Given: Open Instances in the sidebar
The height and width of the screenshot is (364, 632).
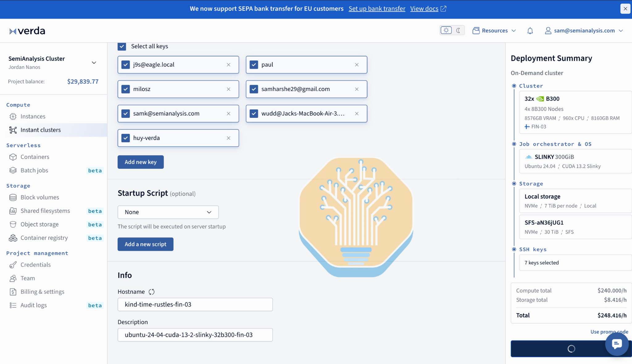Looking at the screenshot, I should point(33,117).
